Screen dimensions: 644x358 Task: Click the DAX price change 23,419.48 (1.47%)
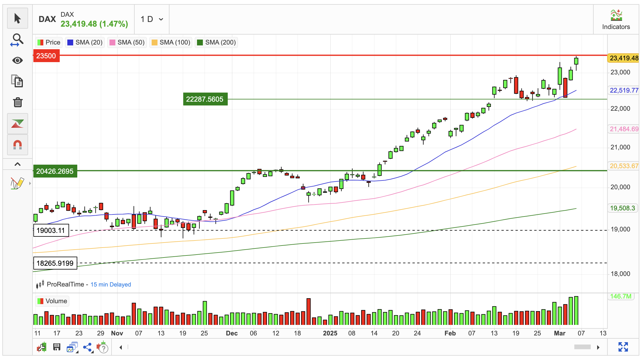click(94, 24)
